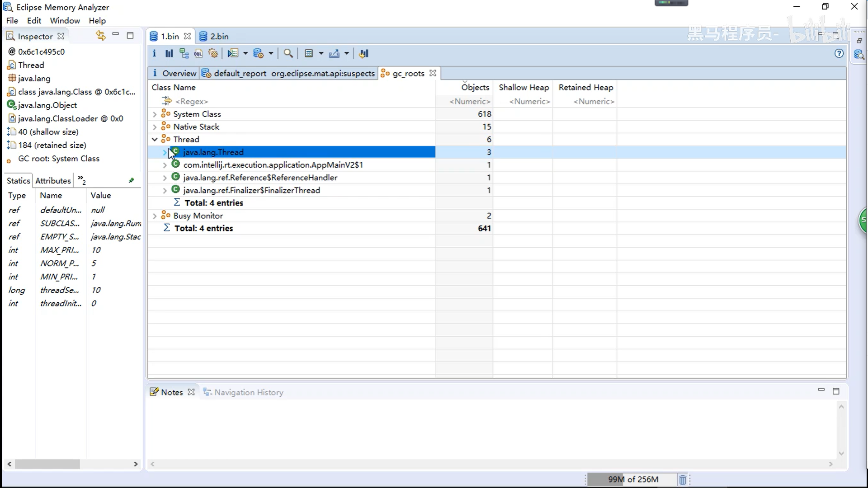Run garbage collector trash icon
The height and width of the screenshot is (488, 868).
pyautogui.click(x=683, y=479)
